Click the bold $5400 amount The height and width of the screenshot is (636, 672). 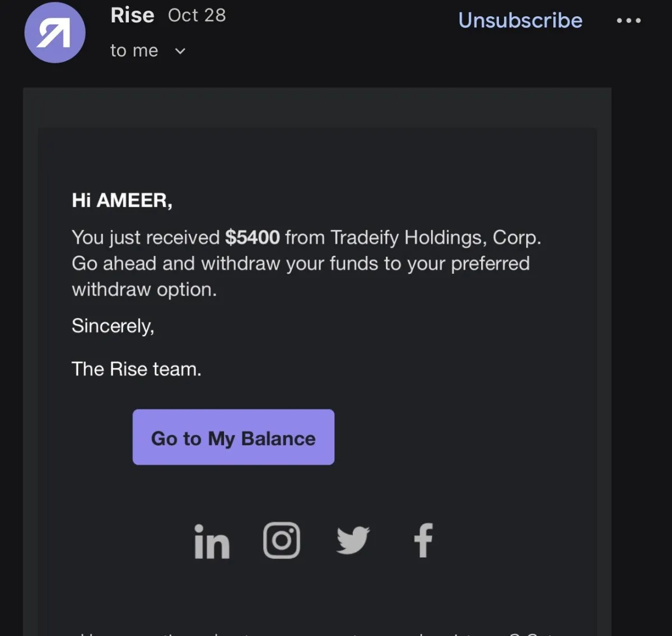click(253, 237)
